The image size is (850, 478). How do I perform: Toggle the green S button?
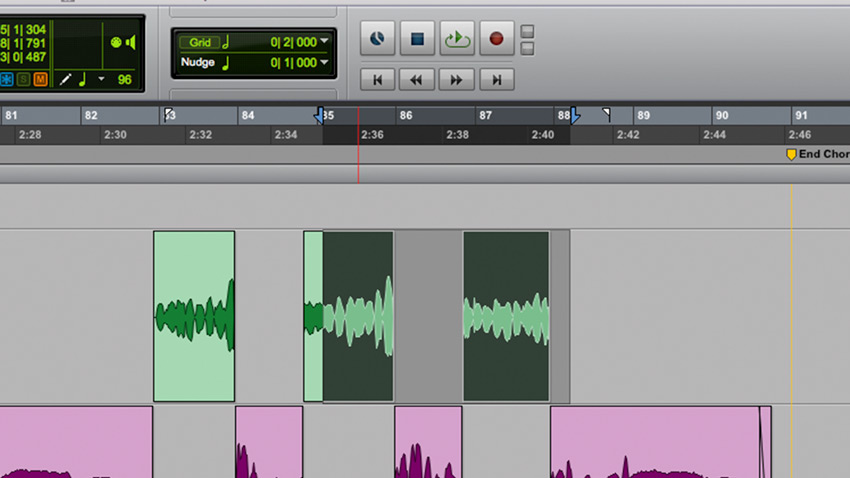click(x=23, y=80)
